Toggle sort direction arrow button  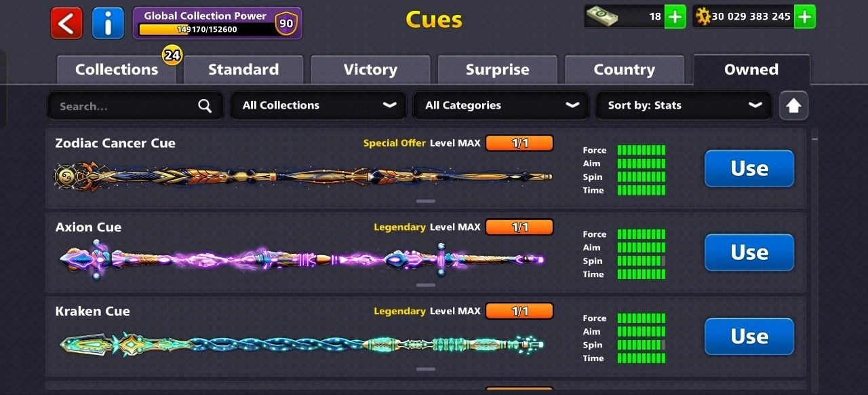point(793,106)
